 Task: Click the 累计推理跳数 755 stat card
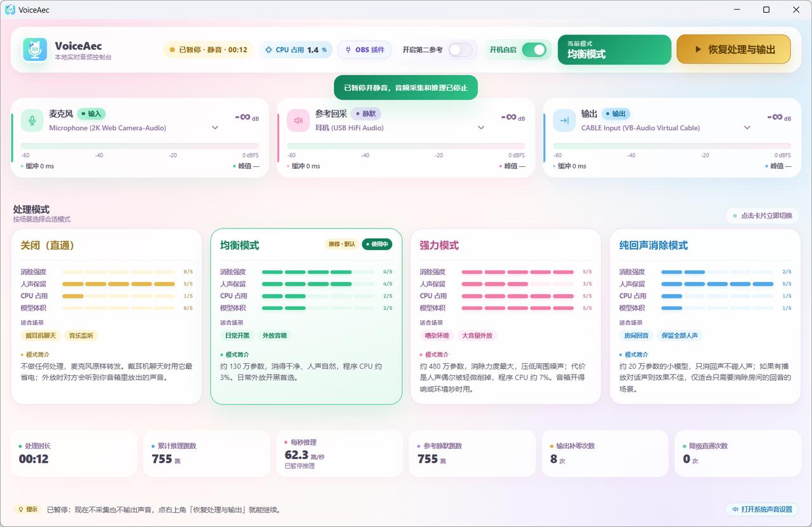tap(207, 453)
